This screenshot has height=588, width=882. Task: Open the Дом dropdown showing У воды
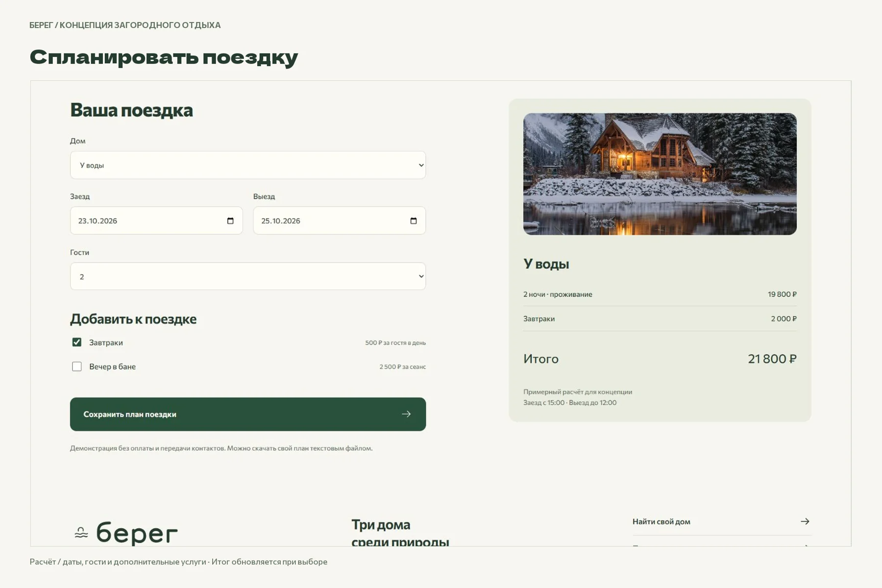point(248,165)
